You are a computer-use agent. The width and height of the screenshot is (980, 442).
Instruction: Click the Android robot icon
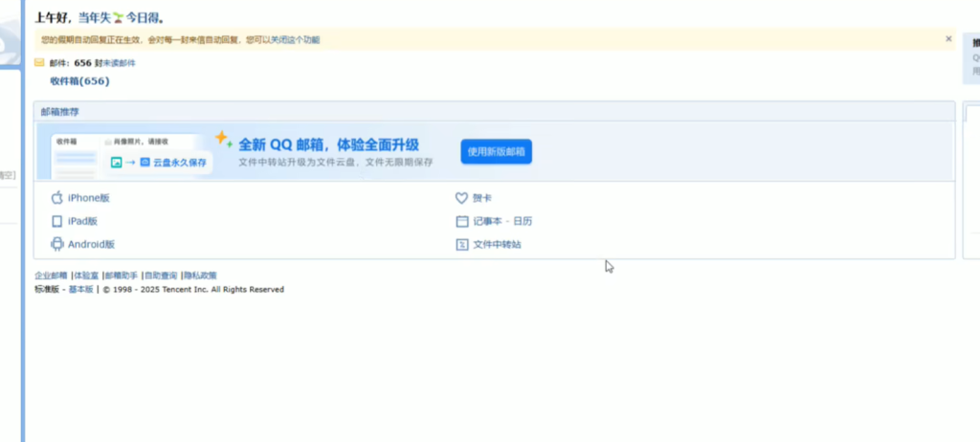(56, 245)
